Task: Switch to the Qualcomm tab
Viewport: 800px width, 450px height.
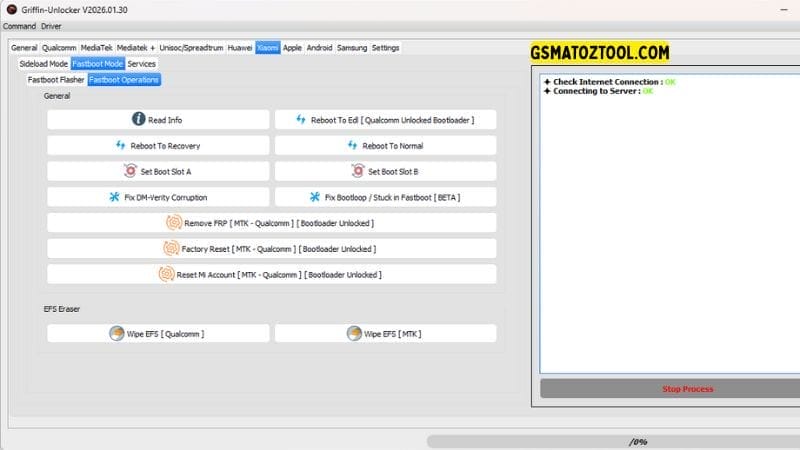Action: [59, 47]
